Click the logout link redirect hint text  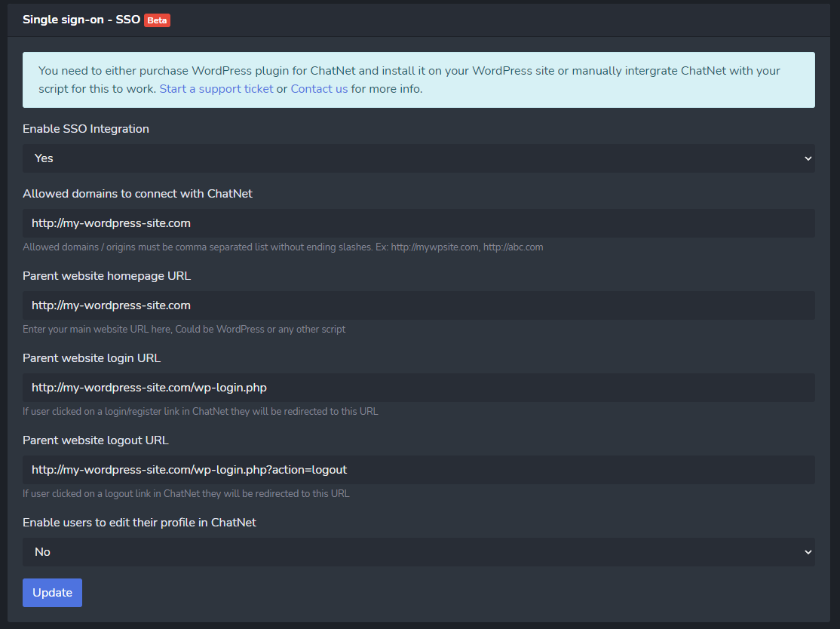[x=185, y=494]
